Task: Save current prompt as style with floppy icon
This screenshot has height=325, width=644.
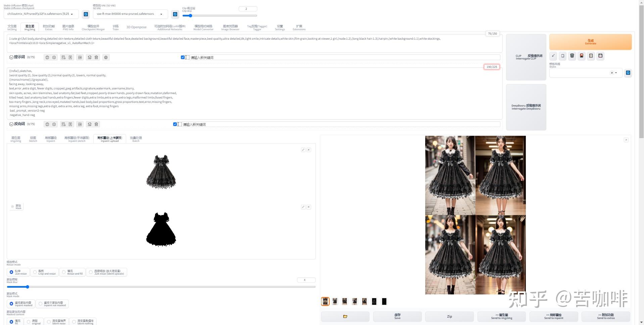Action: 600,56
